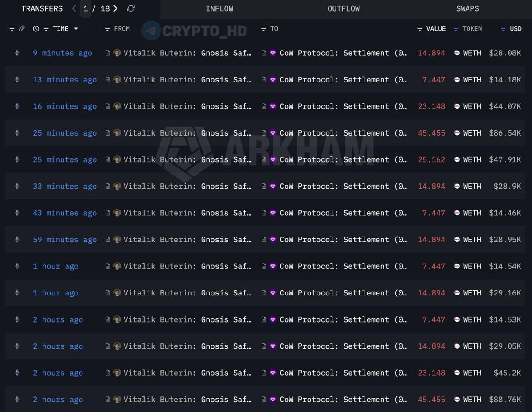Open the TIME column filter
The image size is (532, 412).
click(46, 28)
